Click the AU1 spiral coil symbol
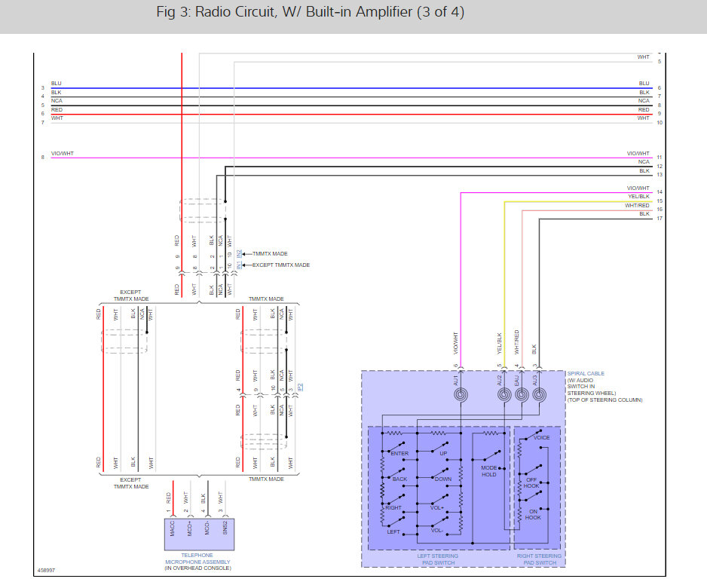This screenshot has height=588, width=707. click(x=461, y=395)
